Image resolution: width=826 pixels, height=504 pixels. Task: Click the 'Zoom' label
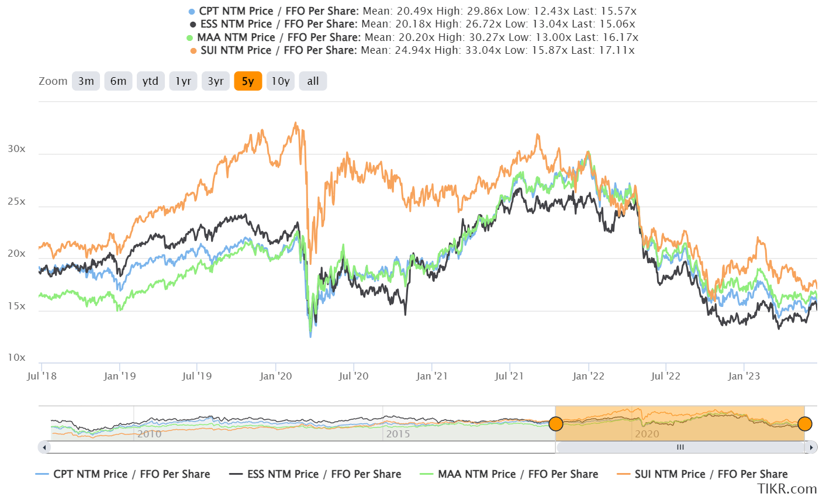(53, 81)
